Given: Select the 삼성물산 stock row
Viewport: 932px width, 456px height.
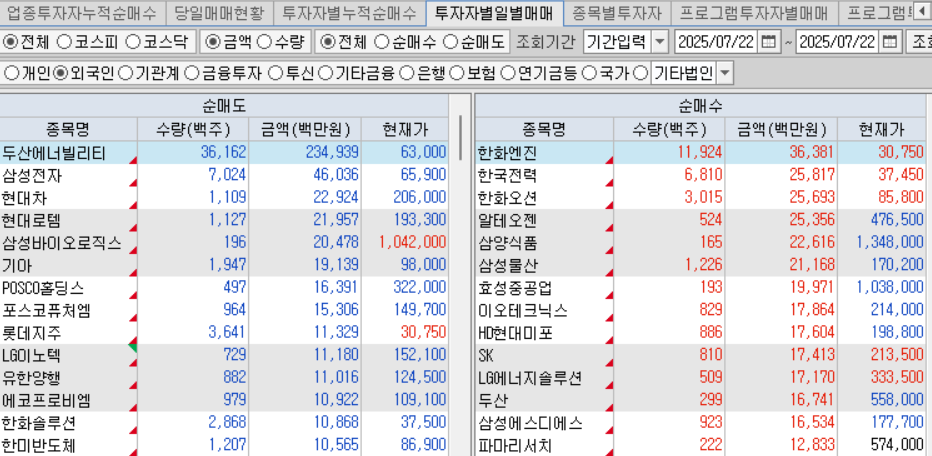Looking at the screenshot, I should point(700,266).
